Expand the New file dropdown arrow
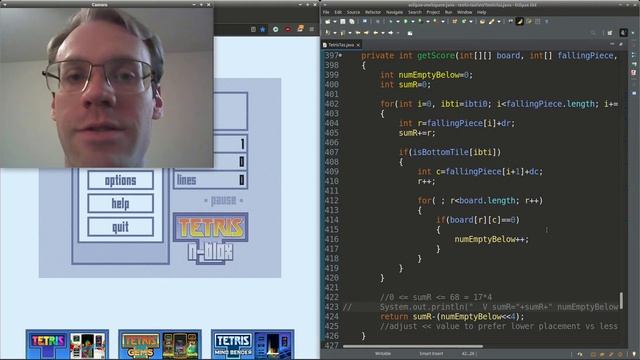The image size is (640, 360). pyautogui.click(x=335, y=22)
